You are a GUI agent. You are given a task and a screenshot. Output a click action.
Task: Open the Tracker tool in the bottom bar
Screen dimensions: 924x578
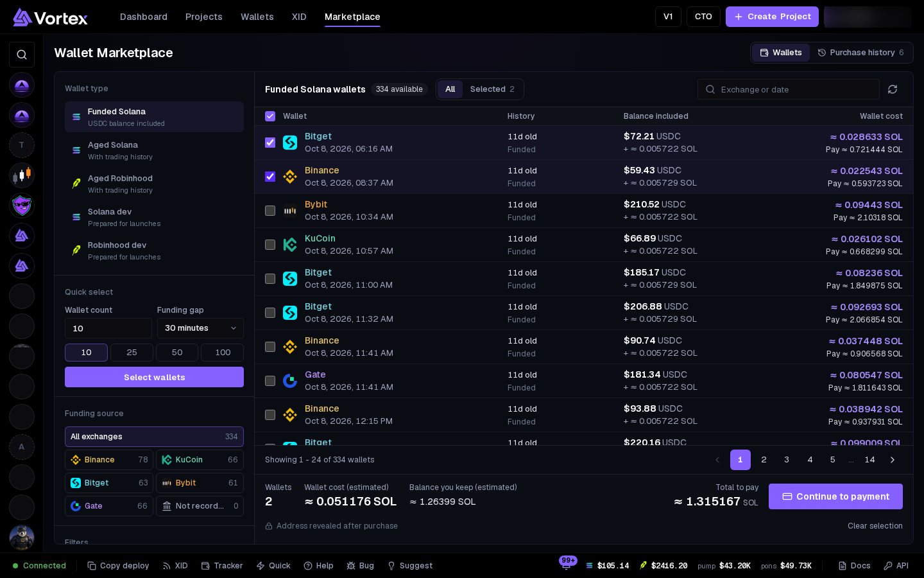click(222, 566)
